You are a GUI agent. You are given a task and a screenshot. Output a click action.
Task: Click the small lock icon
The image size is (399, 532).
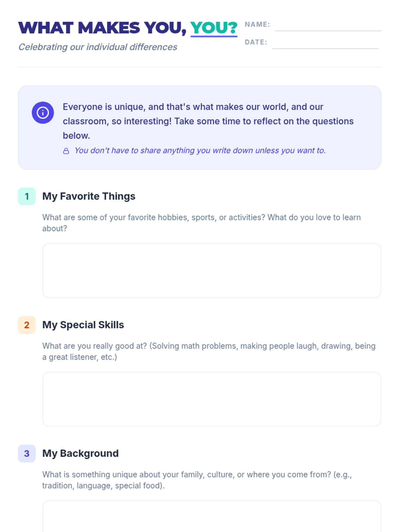click(x=66, y=151)
